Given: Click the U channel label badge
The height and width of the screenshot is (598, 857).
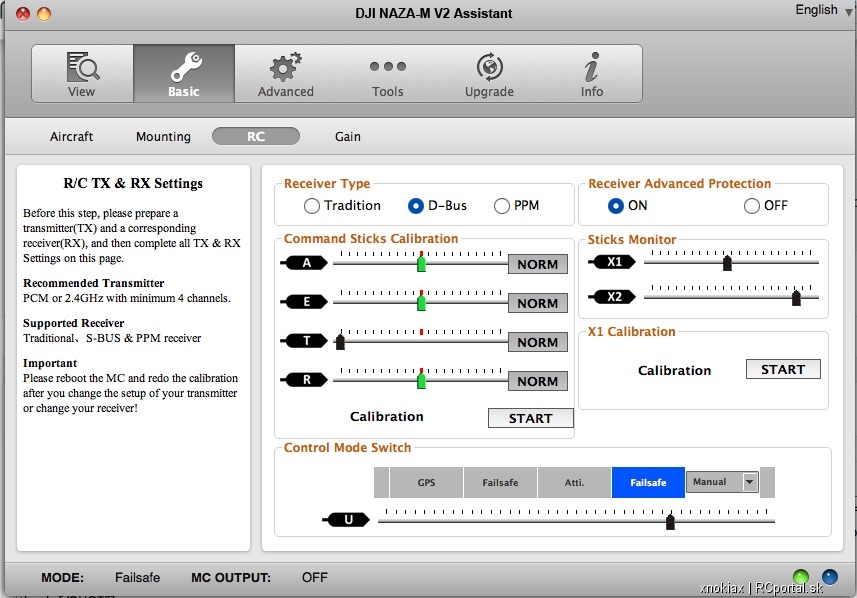Looking at the screenshot, I should (x=347, y=519).
